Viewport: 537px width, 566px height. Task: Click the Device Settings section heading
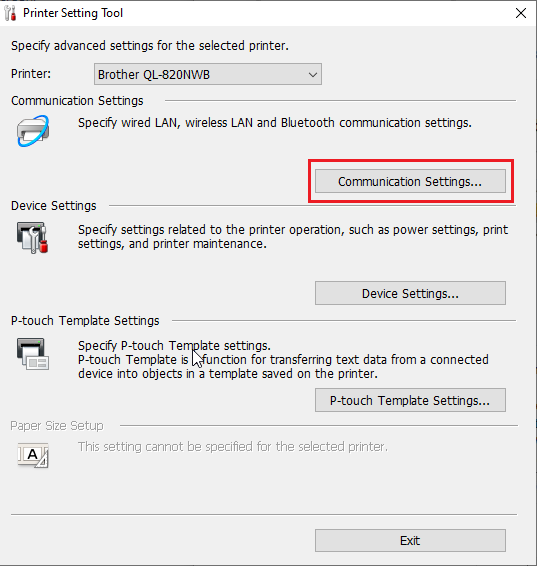[54, 206]
